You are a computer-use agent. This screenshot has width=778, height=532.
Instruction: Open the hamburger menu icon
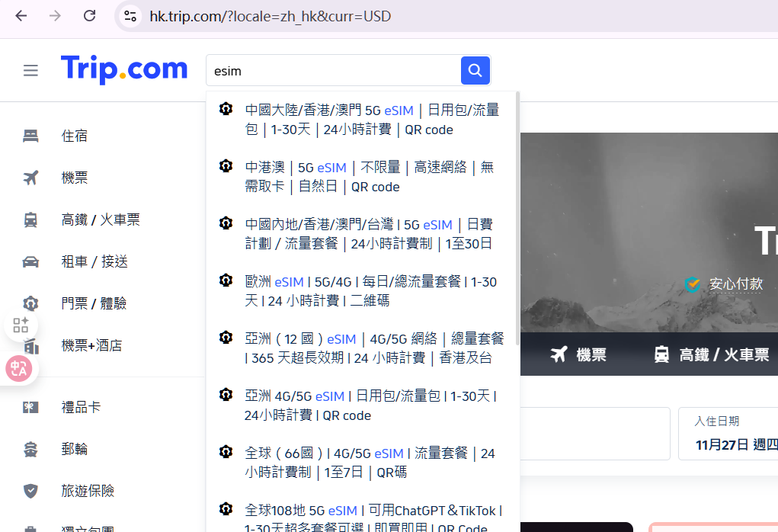point(30,71)
